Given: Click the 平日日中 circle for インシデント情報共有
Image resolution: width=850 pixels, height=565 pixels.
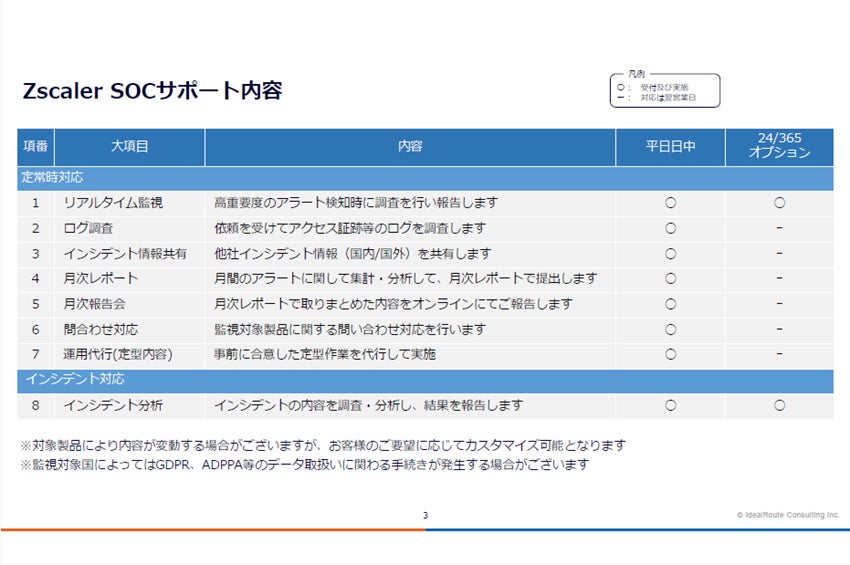Looking at the screenshot, I should [671, 254].
